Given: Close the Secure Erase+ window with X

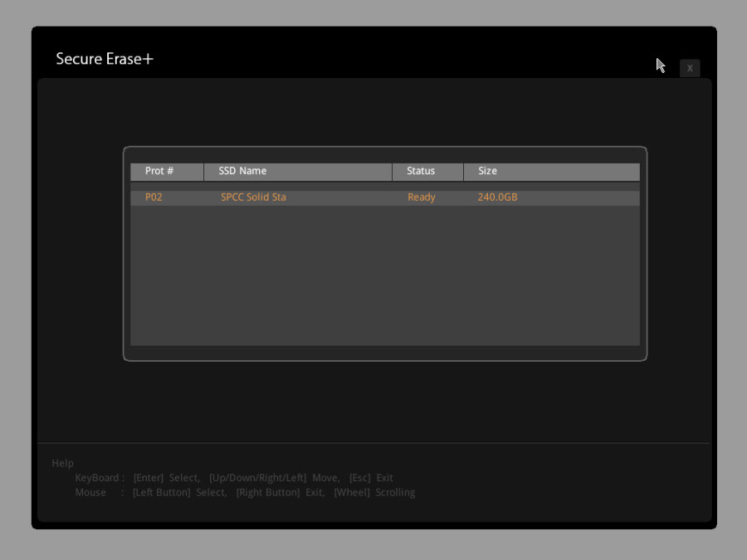Looking at the screenshot, I should coord(689,68).
